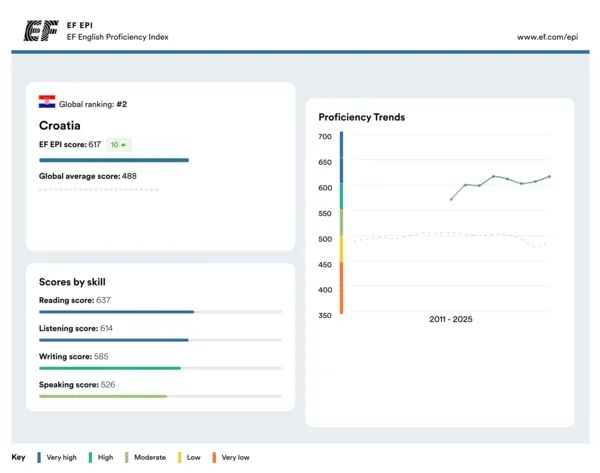Click the last data point of Croatia's trend line
The image size is (600, 473).
coord(550,176)
